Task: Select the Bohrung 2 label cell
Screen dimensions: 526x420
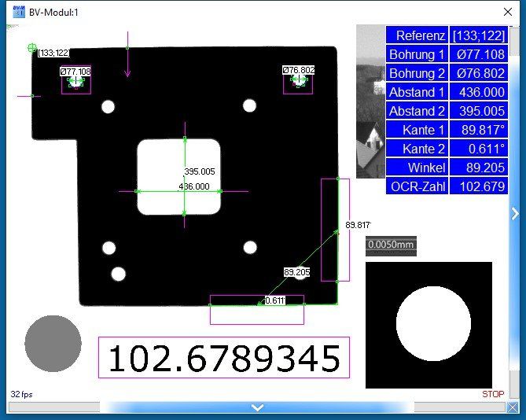Action: pos(417,73)
